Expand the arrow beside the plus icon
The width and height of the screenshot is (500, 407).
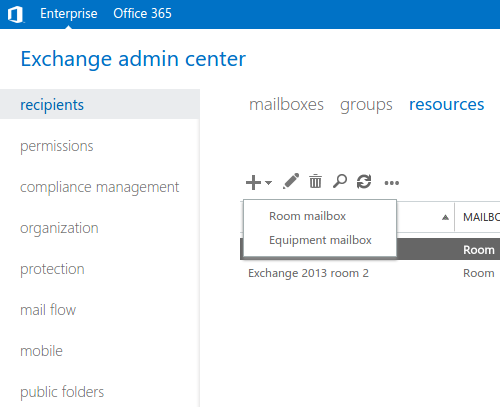pyautogui.click(x=268, y=182)
